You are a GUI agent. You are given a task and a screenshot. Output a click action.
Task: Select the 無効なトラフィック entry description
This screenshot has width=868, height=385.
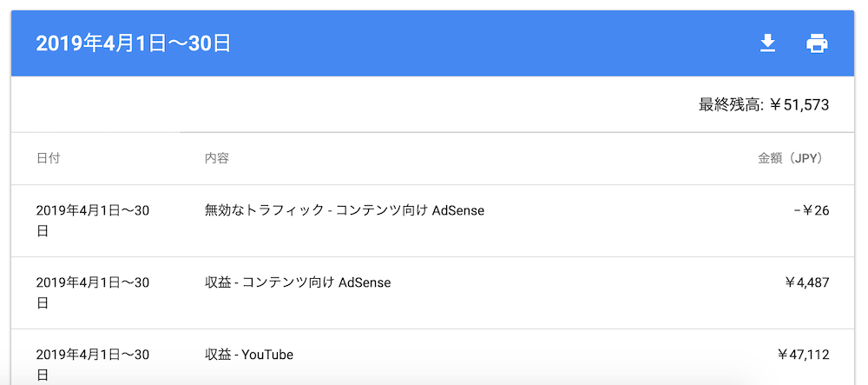click(345, 210)
